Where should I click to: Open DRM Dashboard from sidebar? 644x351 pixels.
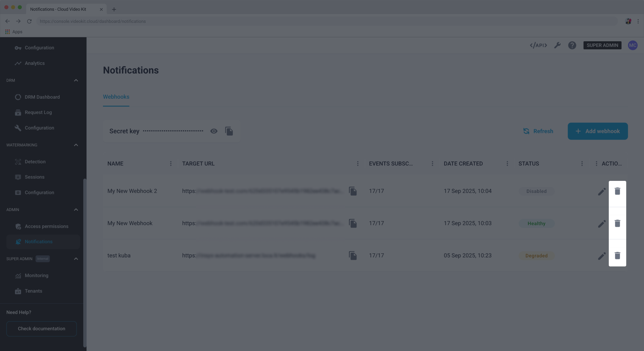tap(42, 97)
